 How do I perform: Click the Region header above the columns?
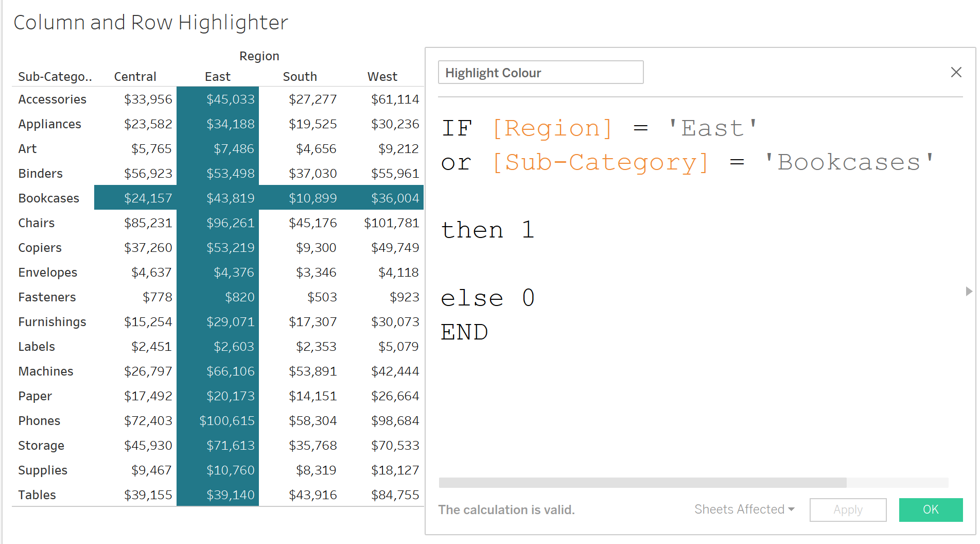point(259,56)
